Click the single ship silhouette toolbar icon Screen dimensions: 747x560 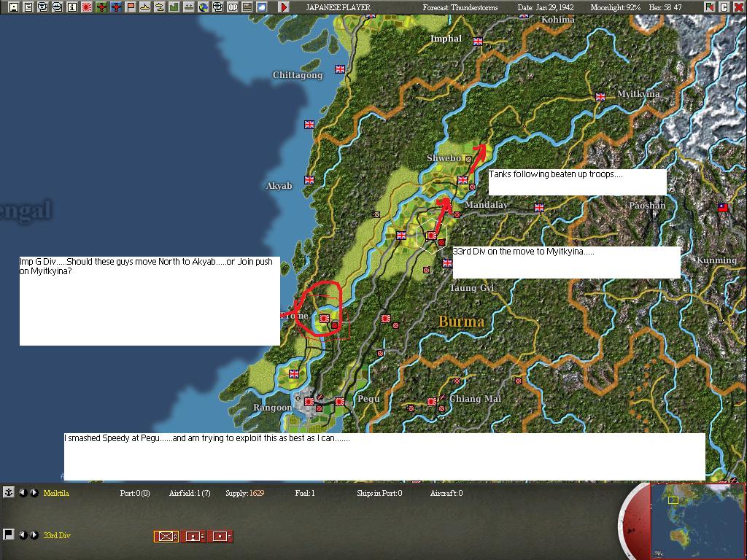click(x=145, y=7)
